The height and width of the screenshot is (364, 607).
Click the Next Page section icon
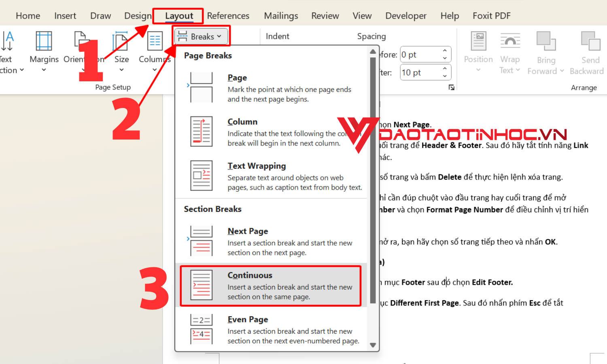click(x=202, y=241)
